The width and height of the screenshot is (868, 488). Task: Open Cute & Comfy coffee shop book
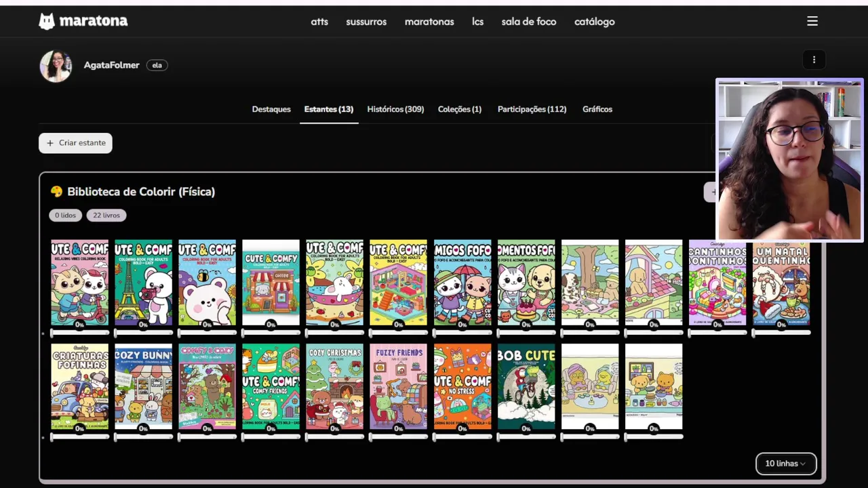(x=271, y=283)
